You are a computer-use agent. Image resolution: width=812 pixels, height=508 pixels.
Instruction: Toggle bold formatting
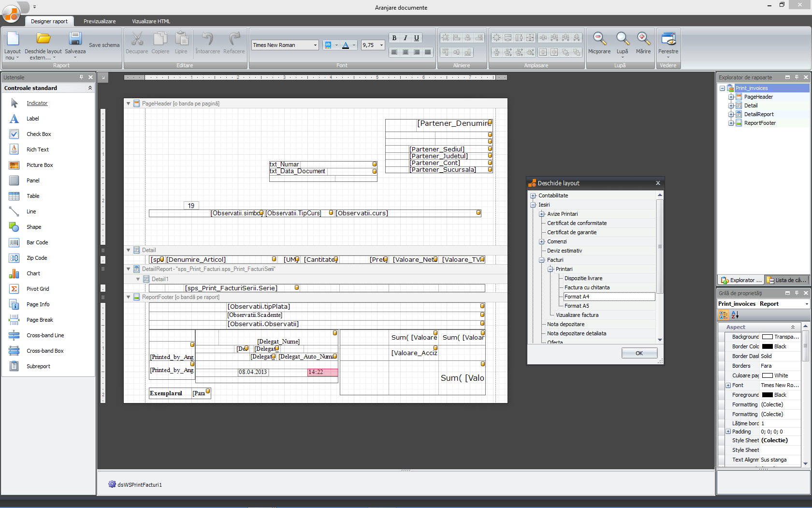pos(394,38)
